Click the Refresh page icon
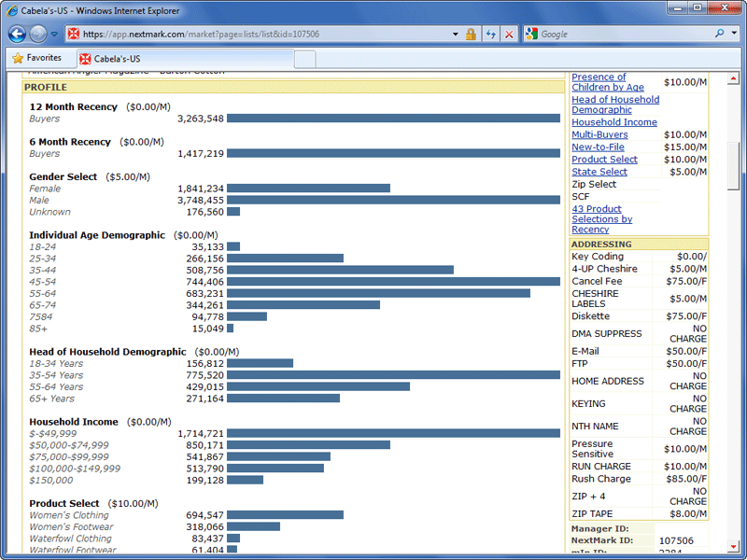 pyautogui.click(x=490, y=34)
